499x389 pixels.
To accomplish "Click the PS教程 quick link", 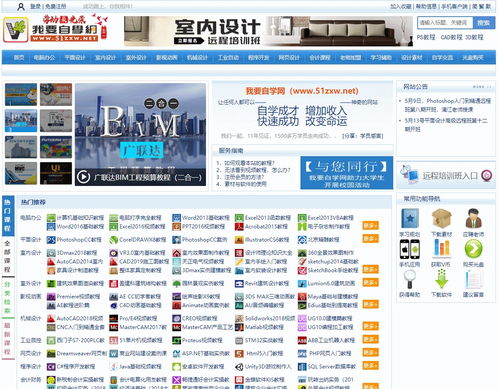I will [426, 37].
